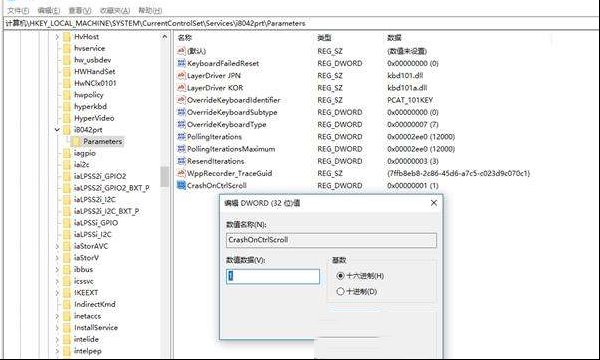Click the WppRecorder_TraceGuid string icon
This screenshot has height=360, width=600.
(181, 173)
